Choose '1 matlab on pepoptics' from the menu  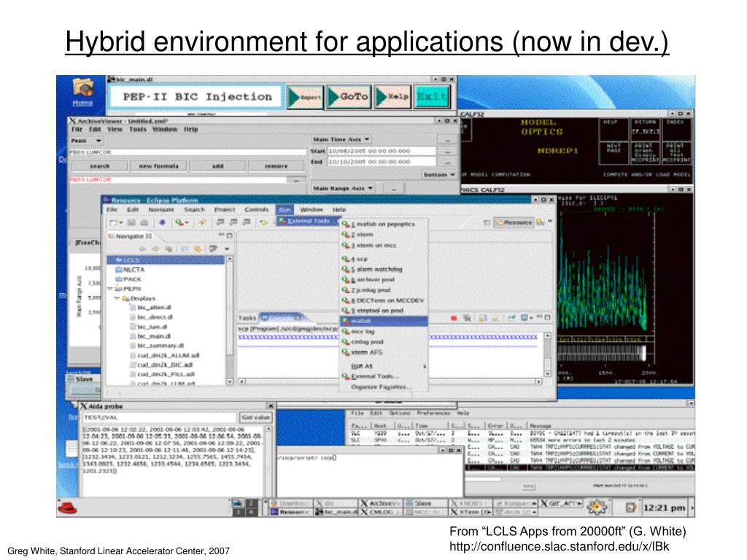[384, 224]
